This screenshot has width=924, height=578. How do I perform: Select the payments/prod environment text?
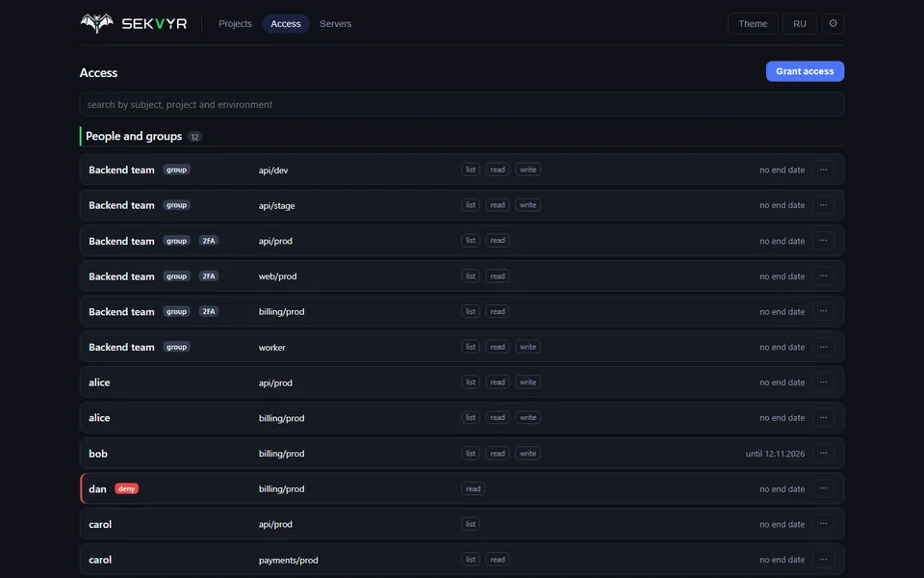click(x=288, y=561)
